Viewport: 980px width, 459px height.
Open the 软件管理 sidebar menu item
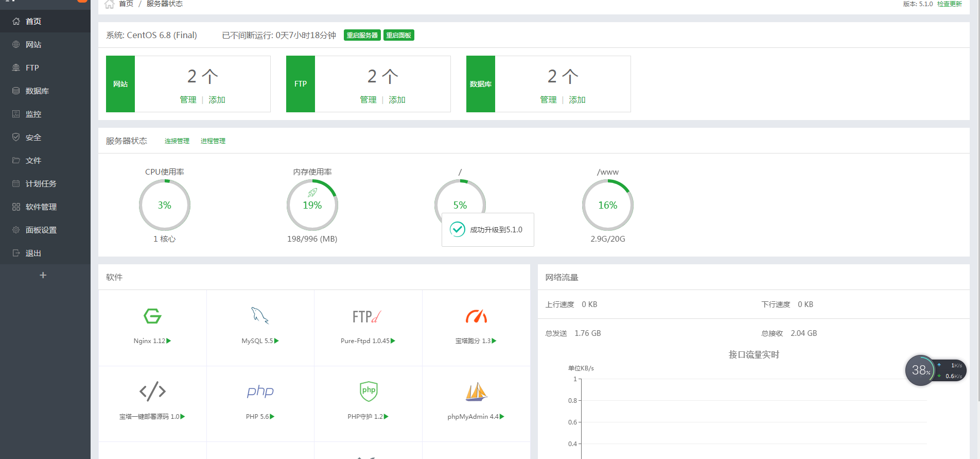coord(45,207)
